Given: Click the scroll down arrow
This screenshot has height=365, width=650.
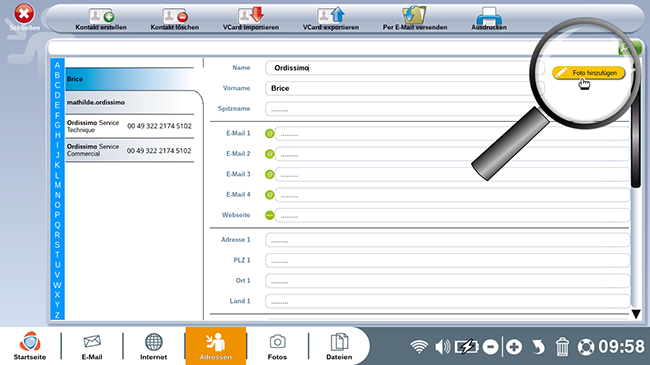Looking at the screenshot, I should [x=636, y=314].
